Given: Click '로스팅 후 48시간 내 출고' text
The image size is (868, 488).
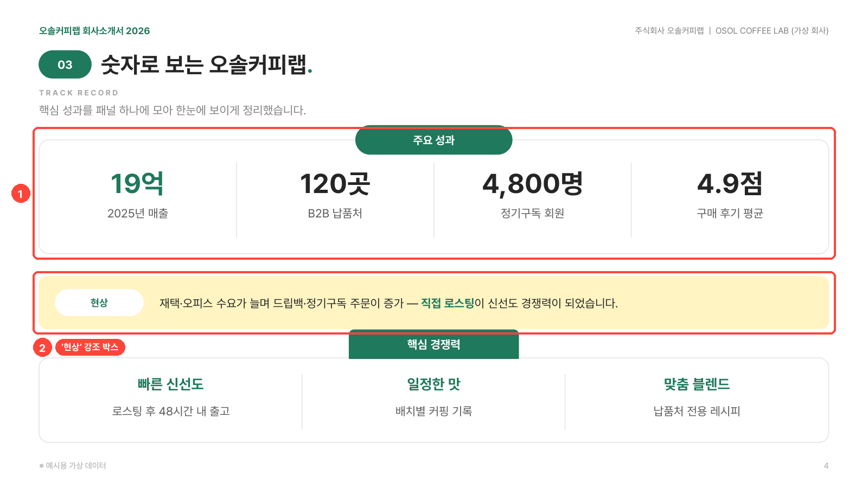Looking at the screenshot, I should click(x=171, y=412).
